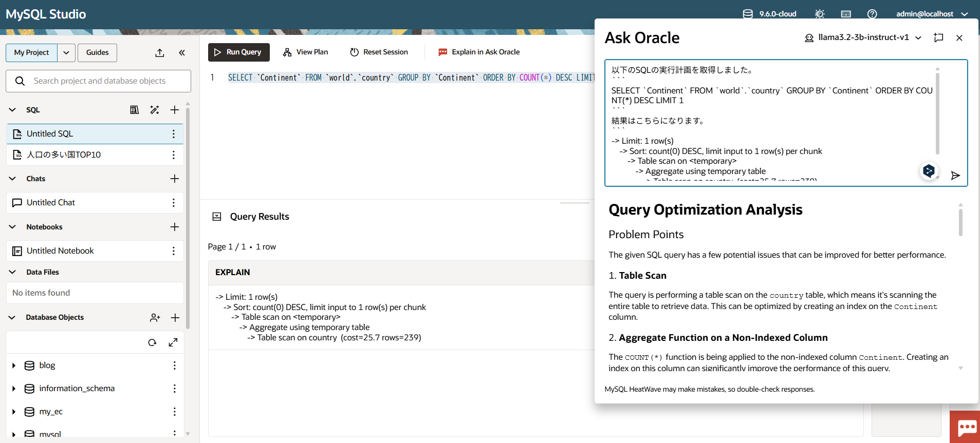The image size is (980, 443).
Task: Open the help icon in the header
Action: [872, 14]
